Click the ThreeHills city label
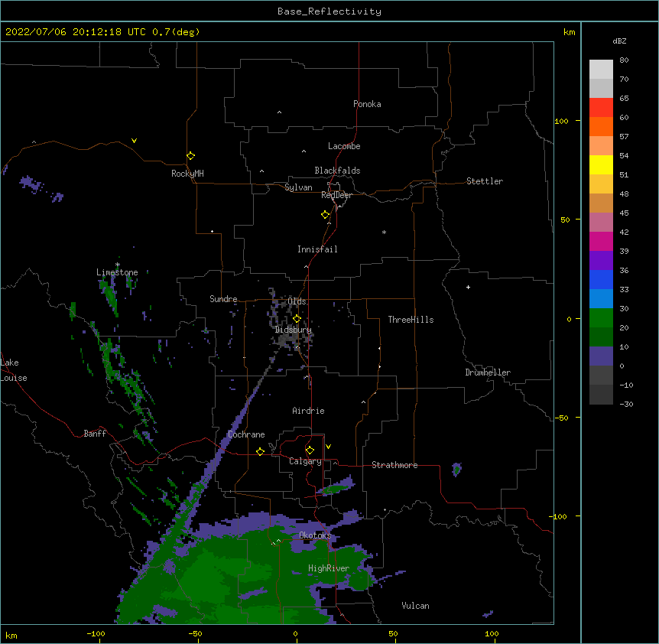This screenshot has height=644, width=659. (x=411, y=320)
